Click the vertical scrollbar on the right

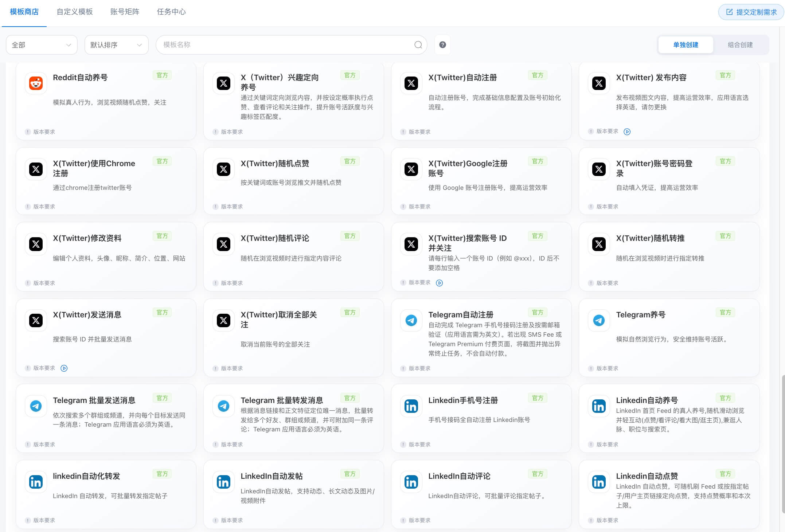pyautogui.click(x=783, y=444)
